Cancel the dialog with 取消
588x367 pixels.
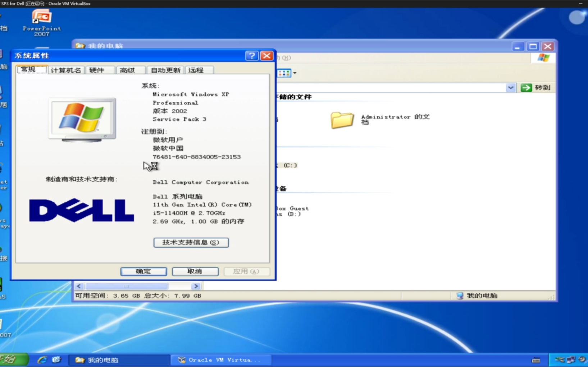[195, 271]
